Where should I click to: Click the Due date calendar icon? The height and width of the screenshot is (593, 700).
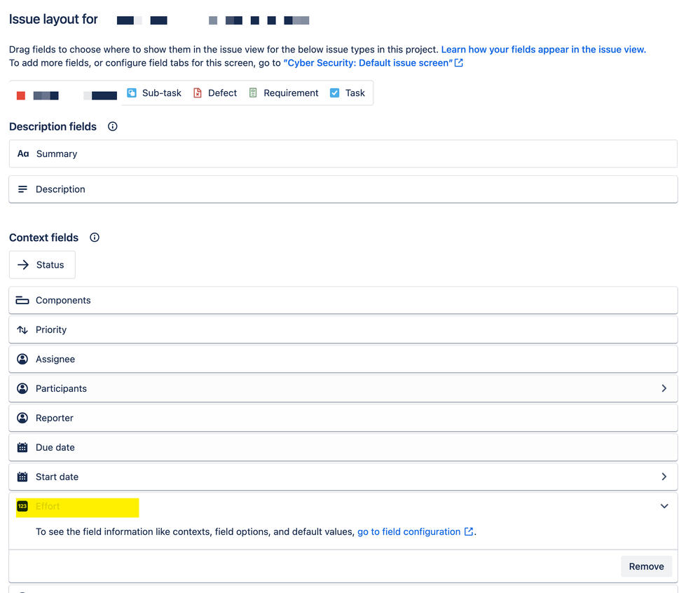tap(22, 447)
